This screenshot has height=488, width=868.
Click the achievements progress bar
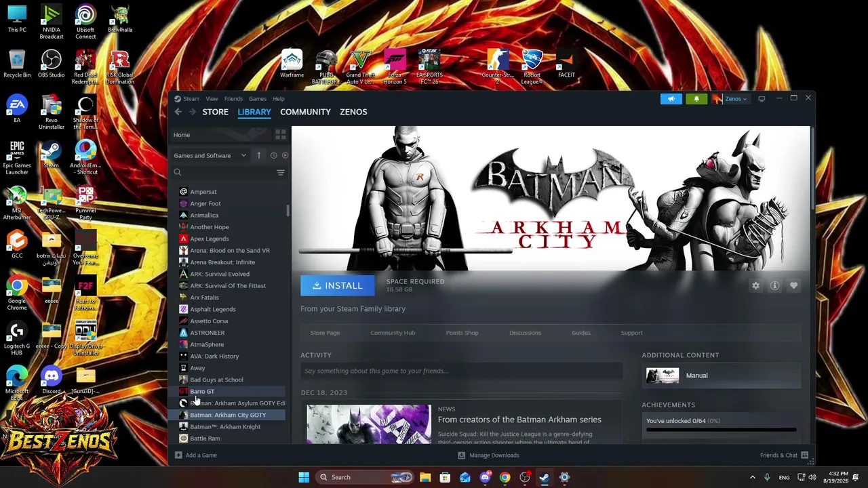[x=722, y=430]
